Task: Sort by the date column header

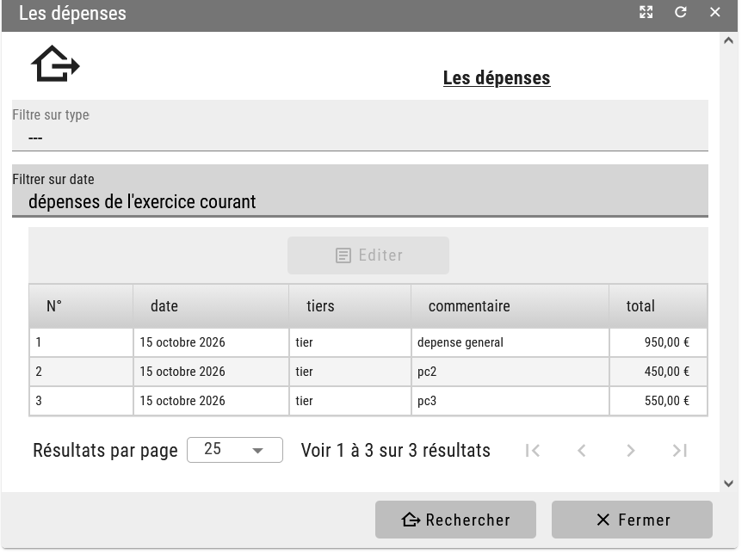Action: [x=211, y=306]
